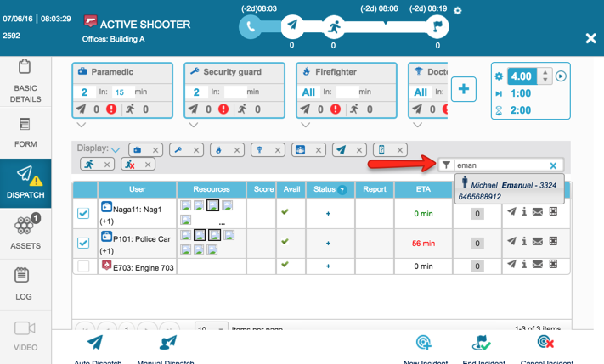Viewport: 604px width, 364px height.
Task: Uncheck the P101: Police Car row checkbox
Action: [83, 243]
